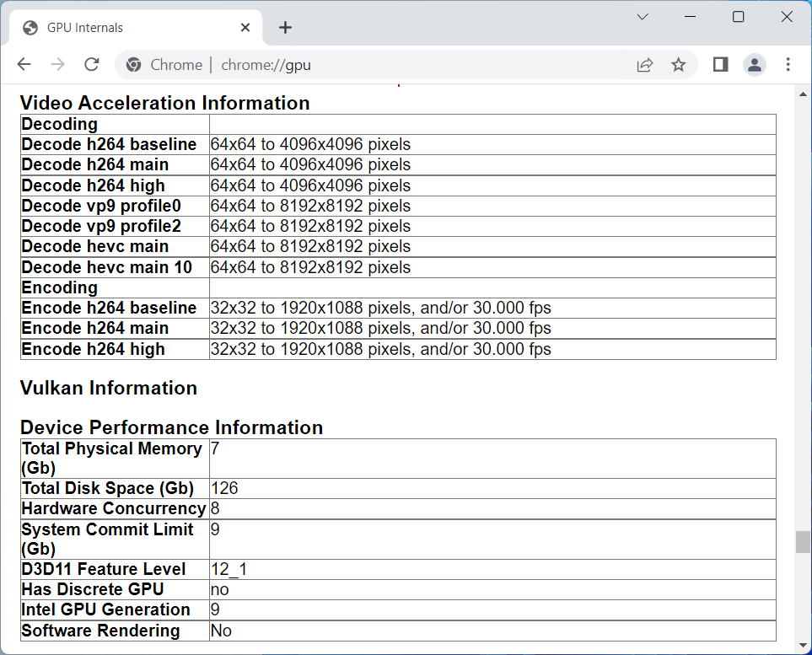Screen dimensions: 812x655
Task: Maximize the Chrome window
Action: 739,17
